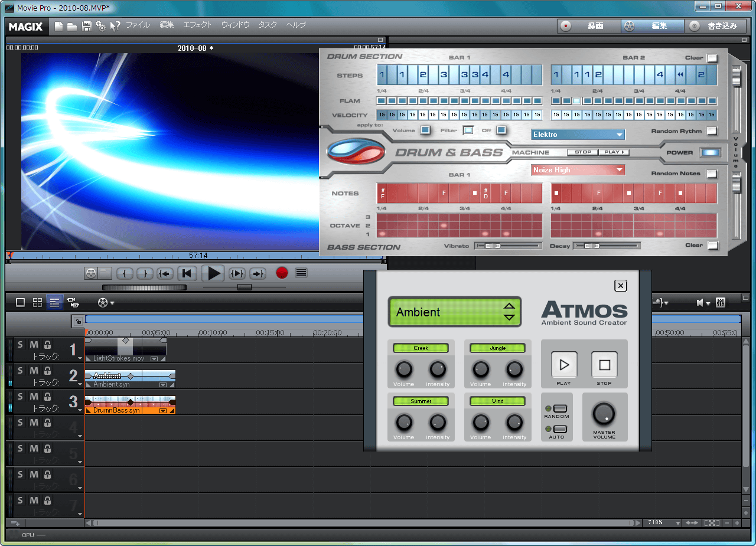
Task: Change the Ambient preset with the Atmos selector arrows
Action: 509,312
